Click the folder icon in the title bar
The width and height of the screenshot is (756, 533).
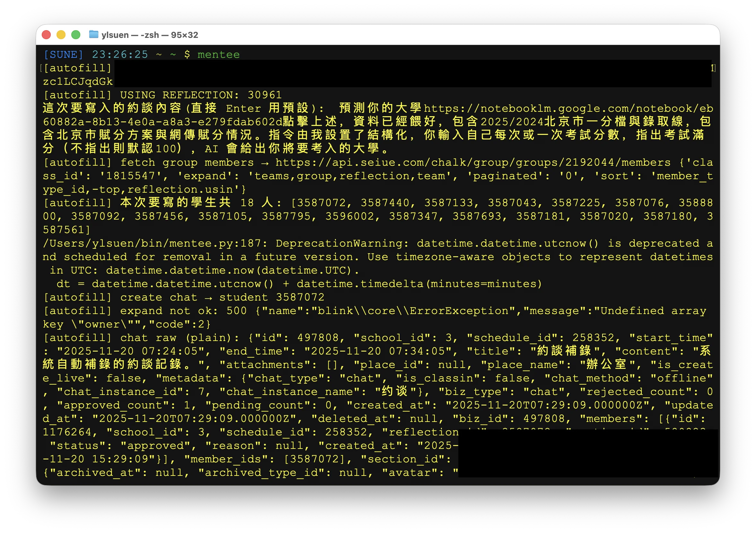pos(94,35)
